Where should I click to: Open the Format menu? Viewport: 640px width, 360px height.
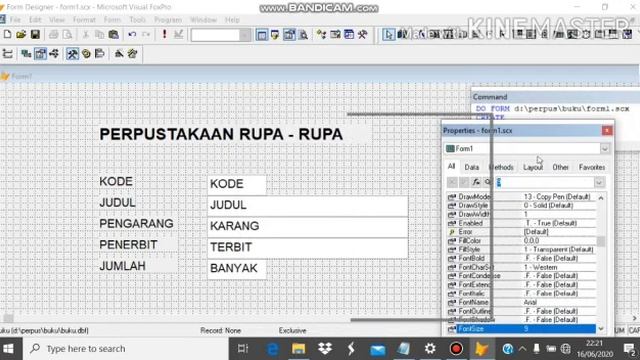(84, 20)
